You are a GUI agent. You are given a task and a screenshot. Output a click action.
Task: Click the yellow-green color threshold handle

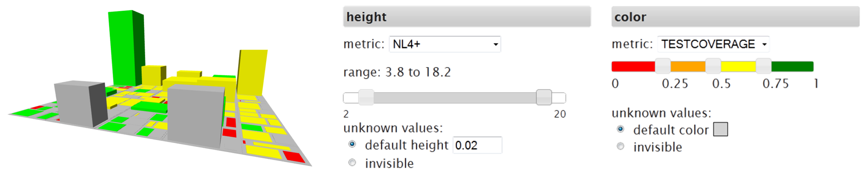[x=764, y=66]
